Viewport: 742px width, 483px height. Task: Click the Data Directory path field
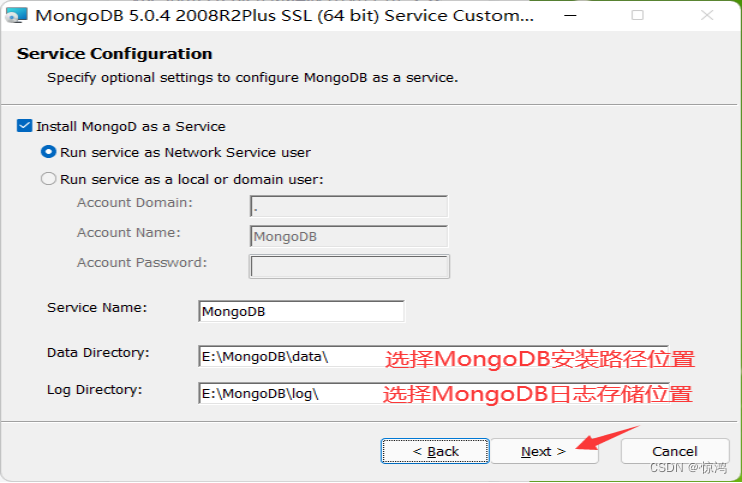[x=433, y=356]
